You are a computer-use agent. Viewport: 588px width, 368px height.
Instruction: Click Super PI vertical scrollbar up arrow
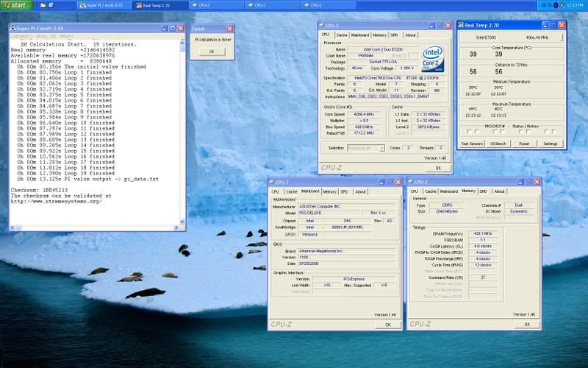182,43
